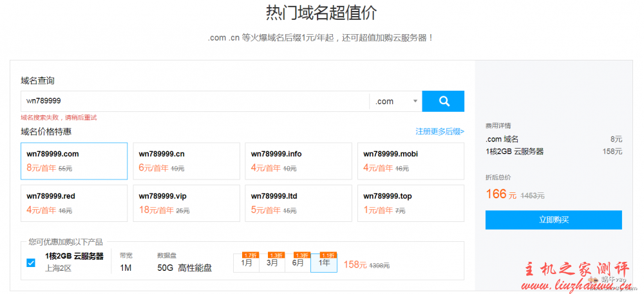
Task: Switch to the 1月 duration tab
Action: point(246,263)
